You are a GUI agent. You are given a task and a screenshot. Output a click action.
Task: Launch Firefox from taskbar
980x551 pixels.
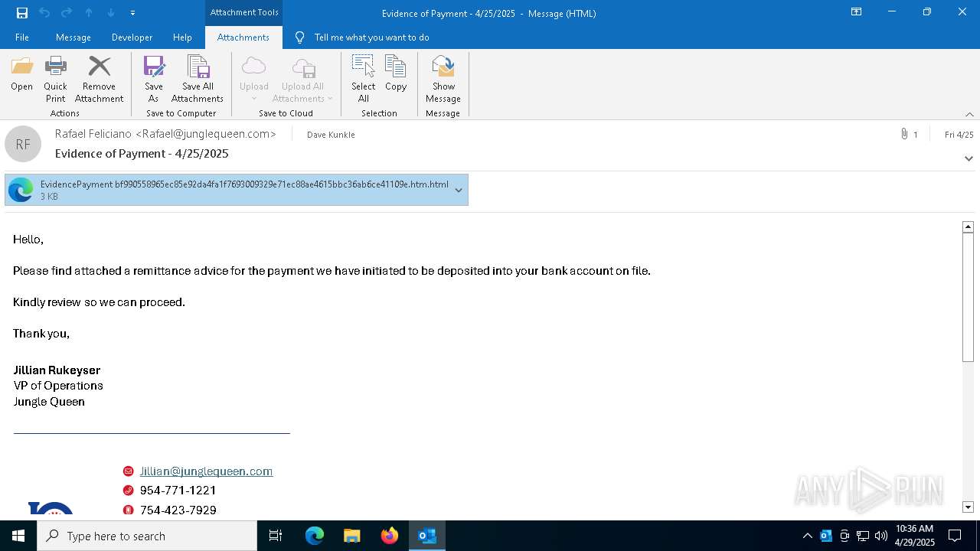pos(389,536)
